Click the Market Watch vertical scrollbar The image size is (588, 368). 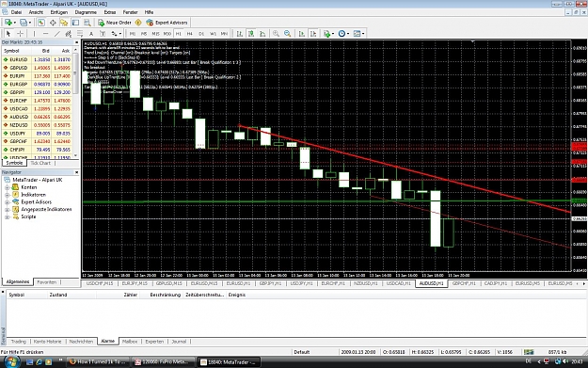pos(76,104)
